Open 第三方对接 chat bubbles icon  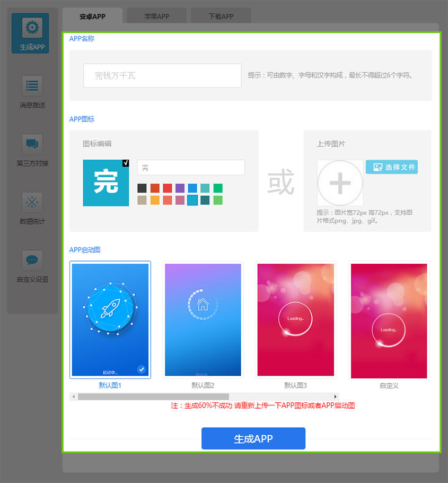pos(32,144)
